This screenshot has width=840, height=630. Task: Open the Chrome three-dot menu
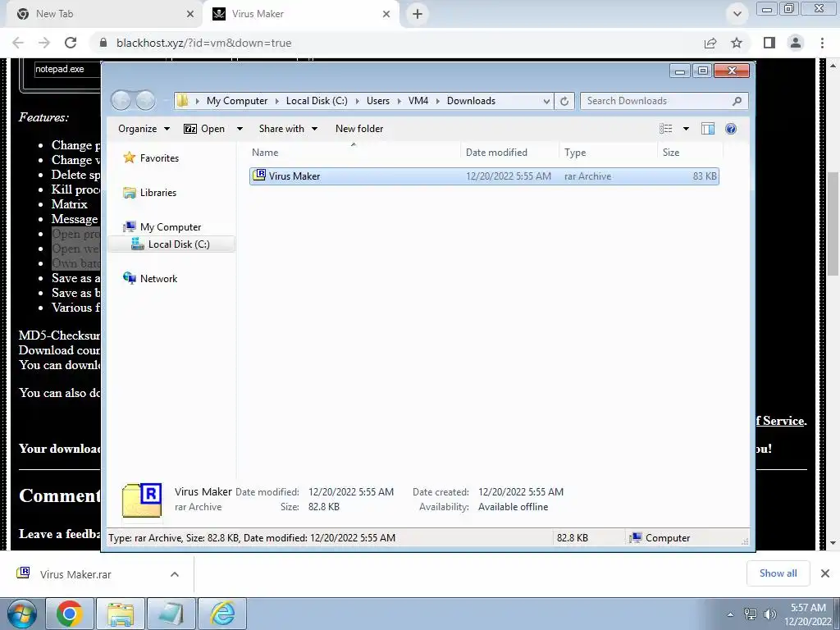[822, 43]
